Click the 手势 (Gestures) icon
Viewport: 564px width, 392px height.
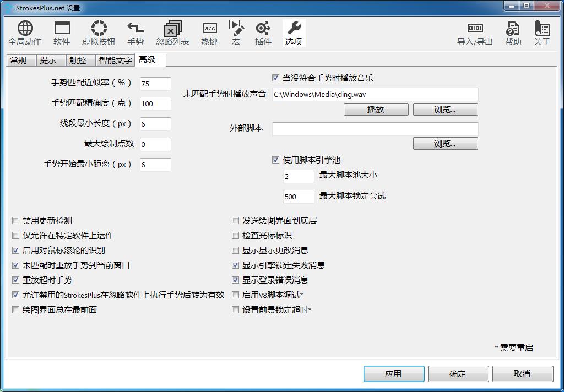(135, 32)
